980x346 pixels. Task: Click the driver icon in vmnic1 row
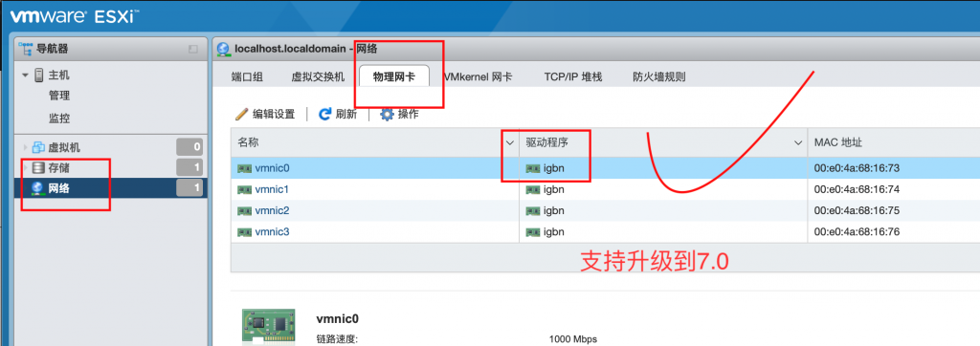533,189
